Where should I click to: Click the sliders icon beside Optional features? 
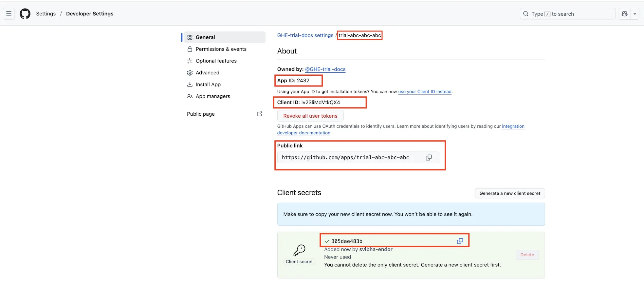(190, 61)
